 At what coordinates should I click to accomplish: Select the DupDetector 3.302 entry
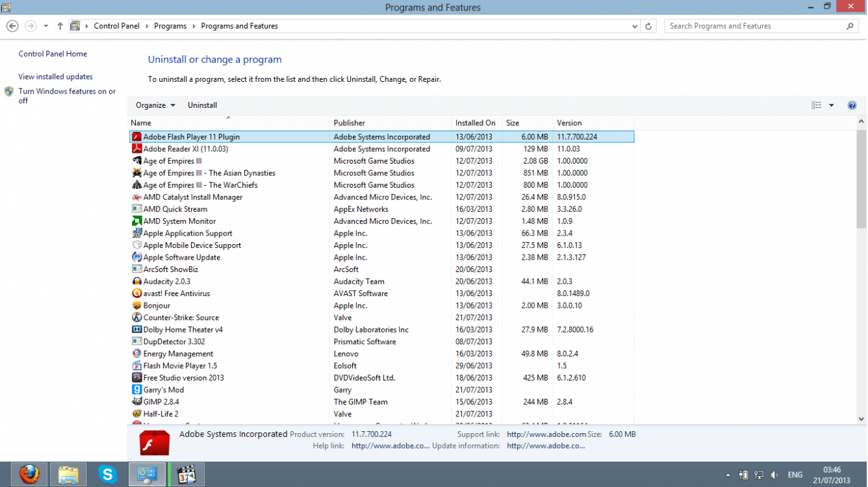coord(381,342)
